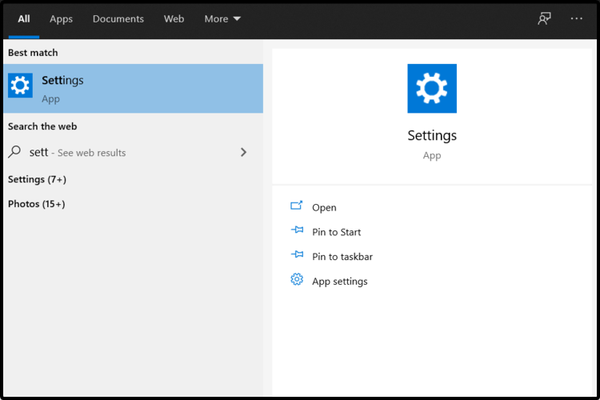Image resolution: width=600 pixels, height=400 pixels.
Task: Click the large Settings gear tile in preview
Action: click(x=432, y=89)
